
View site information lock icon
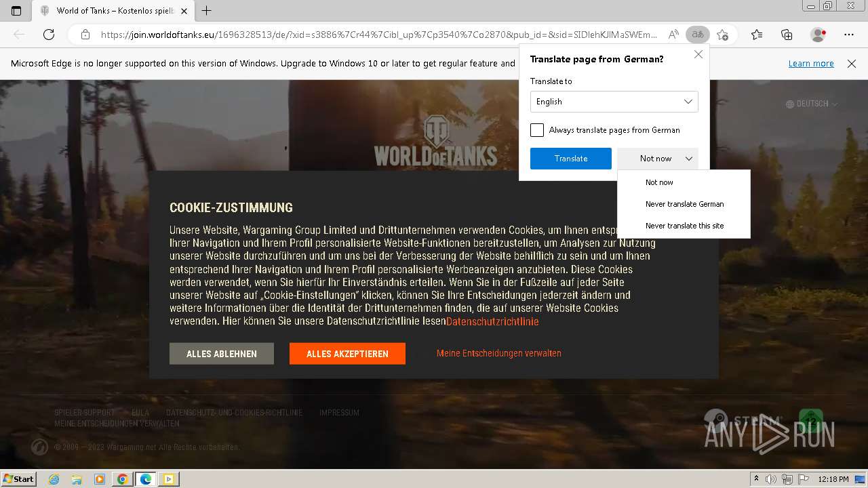(x=85, y=35)
